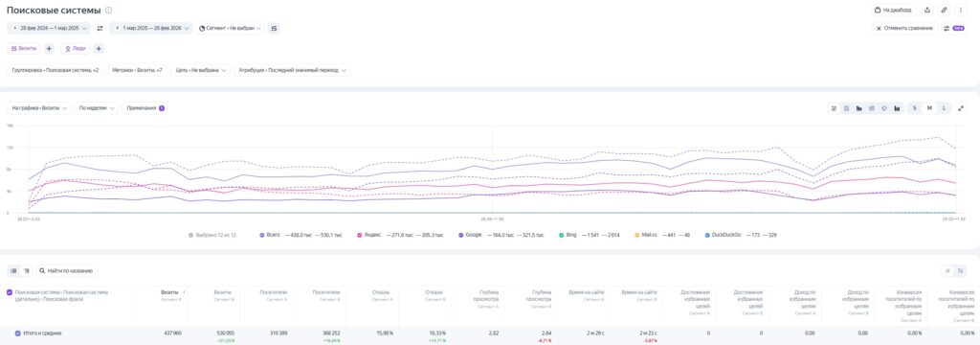Image resolution: width=980 pixels, height=345 pixels.
Task: Toggle the Итого и средние row checkbox
Action: pyautogui.click(x=17, y=333)
